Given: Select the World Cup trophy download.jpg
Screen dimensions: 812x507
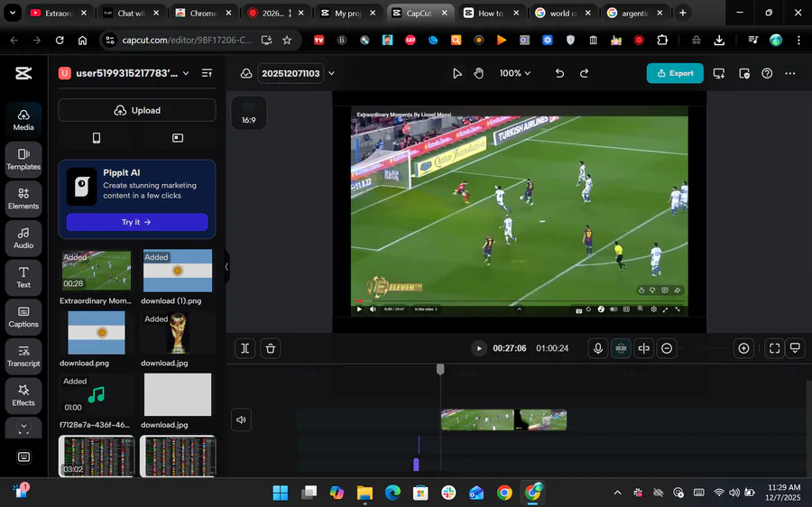Looking at the screenshot, I should coord(178,333).
